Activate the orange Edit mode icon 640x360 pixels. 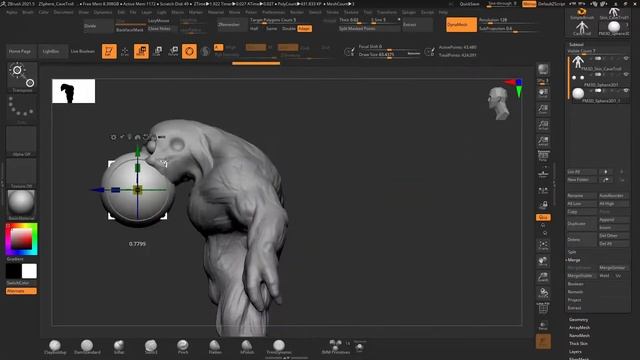click(109, 51)
